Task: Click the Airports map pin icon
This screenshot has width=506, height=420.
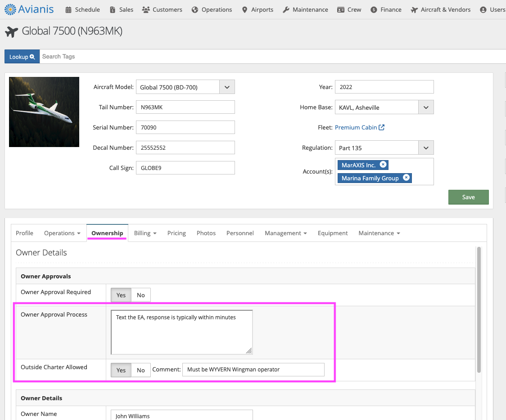Action: [x=244, y=10]
